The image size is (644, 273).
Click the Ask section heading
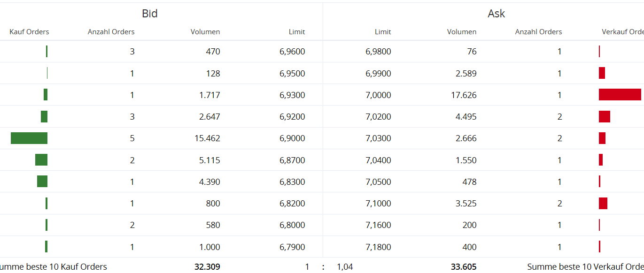click(x=496, y=14)
